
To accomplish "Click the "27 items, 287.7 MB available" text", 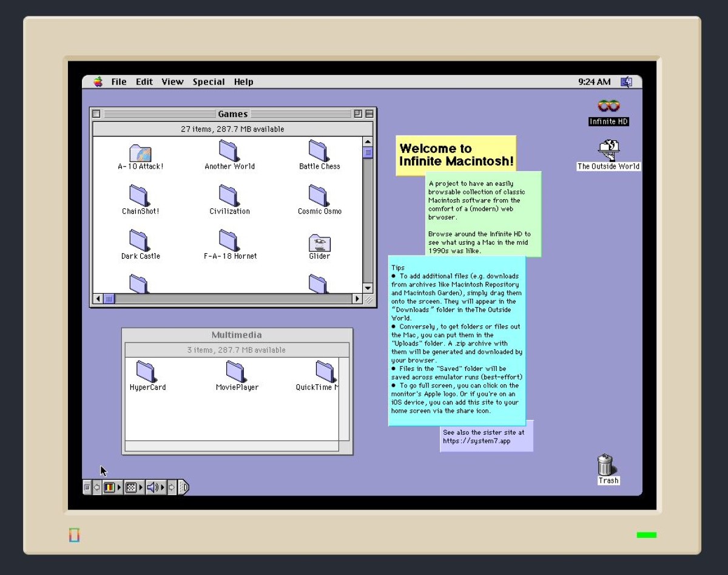I will [x=232, y=129].
